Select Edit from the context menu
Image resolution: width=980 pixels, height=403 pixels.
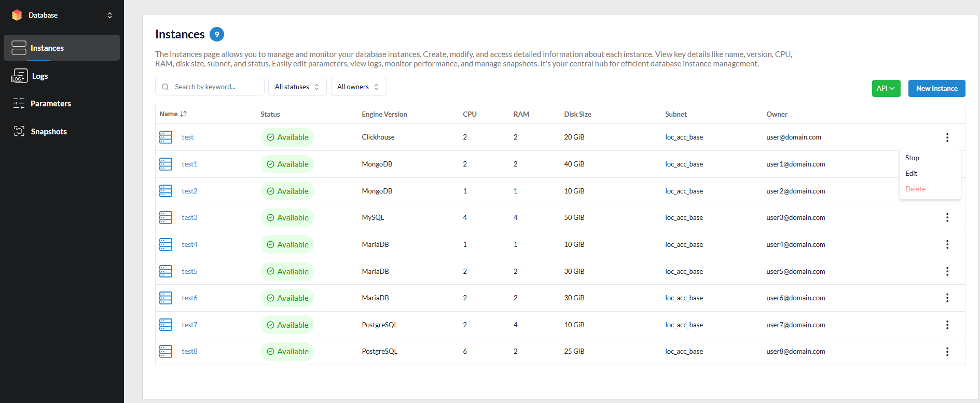(911, 173)
